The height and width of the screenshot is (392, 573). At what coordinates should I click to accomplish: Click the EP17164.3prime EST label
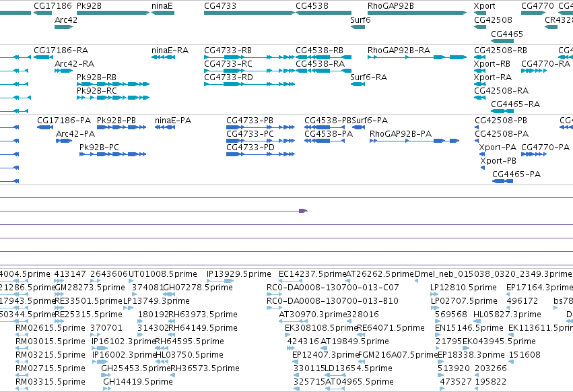click(x=539, y=288)
